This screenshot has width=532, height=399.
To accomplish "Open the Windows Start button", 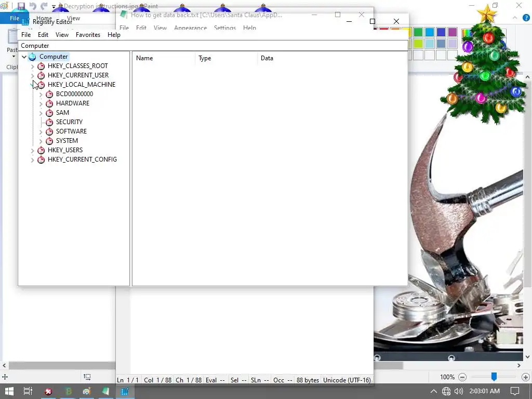I will [x=9, y=391].
